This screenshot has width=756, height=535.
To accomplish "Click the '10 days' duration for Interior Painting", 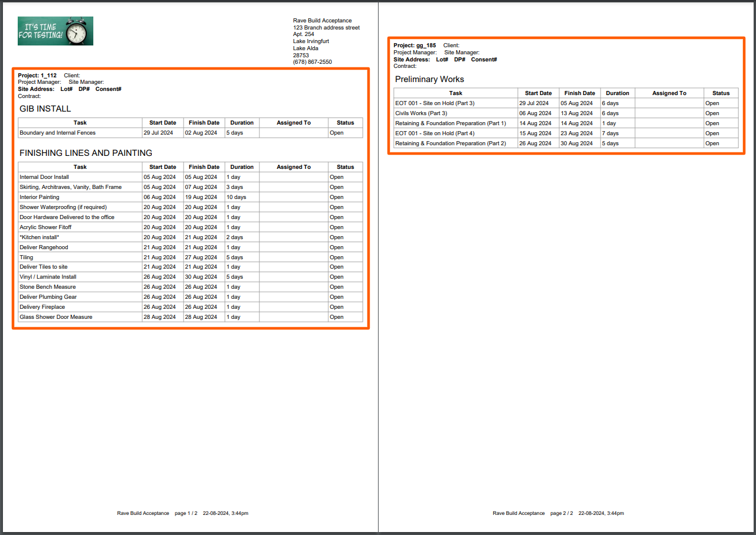I will [236, 197].
